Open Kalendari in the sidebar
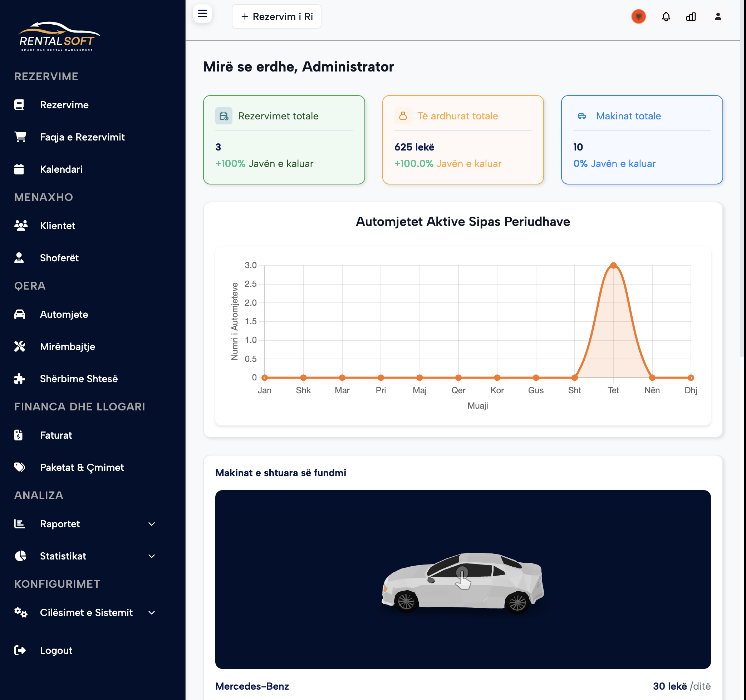 coord(61,169)
